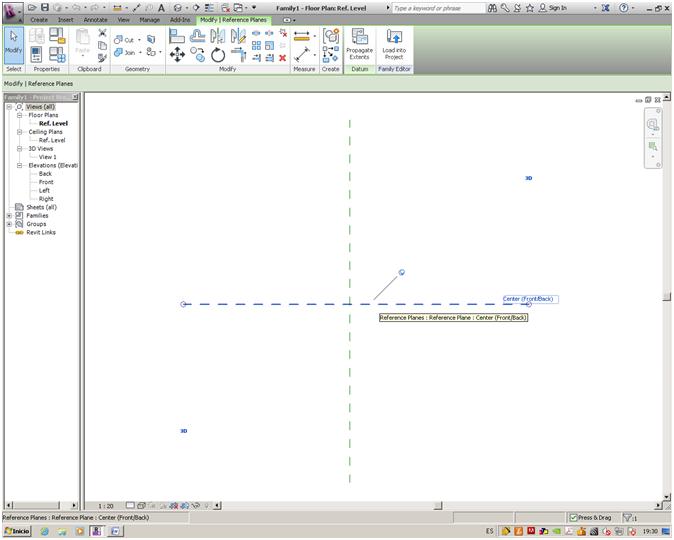Click the Windows Inicio start button
The width and height of the screenshot is (674, 540).
(x=17, y=531)
